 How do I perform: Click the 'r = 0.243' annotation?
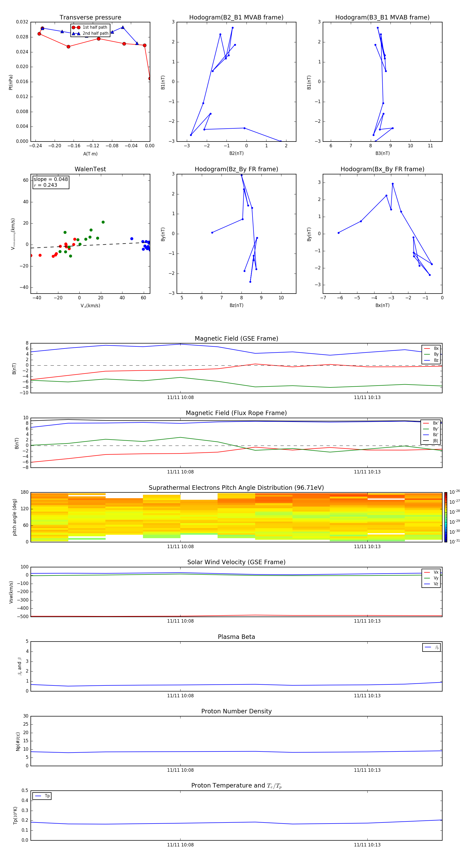pos(45,185)
